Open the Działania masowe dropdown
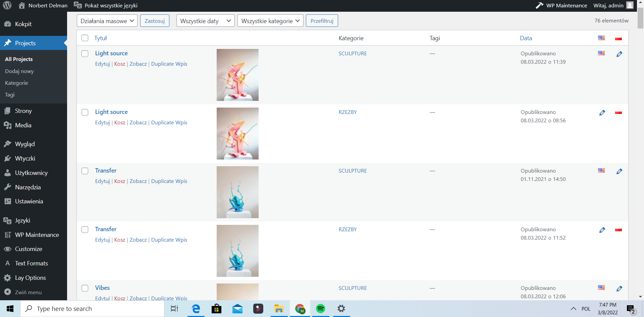Screen dimensions: 644x317 click(x=107, y=20)
